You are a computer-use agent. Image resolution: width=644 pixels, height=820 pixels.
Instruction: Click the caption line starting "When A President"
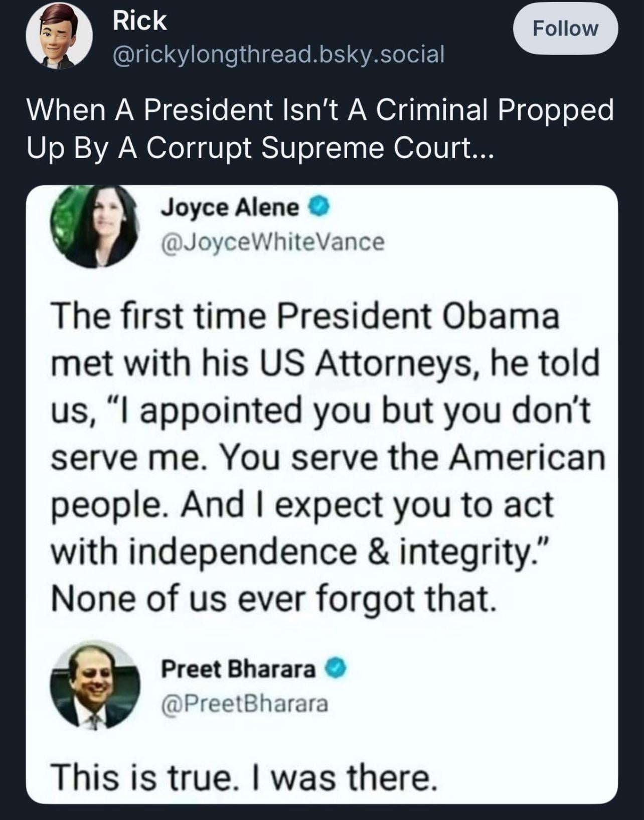click(320, 110)
